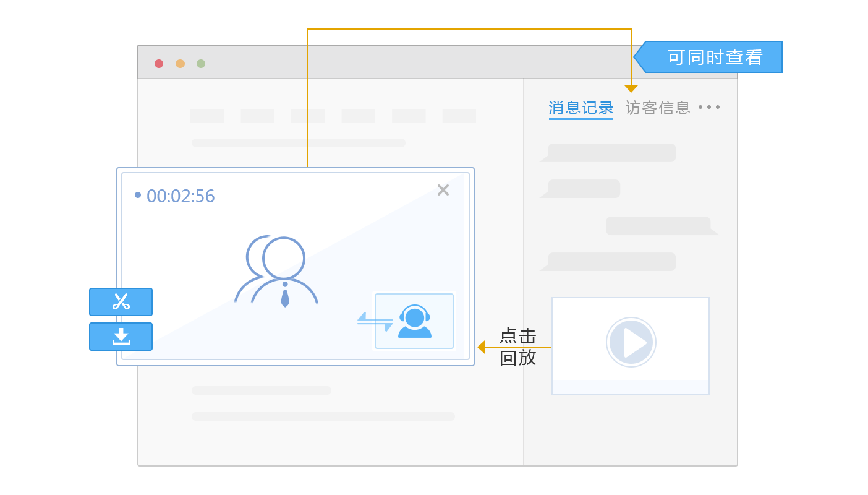The width and height of the screenshot is (868, 495).
Task: Select the right-aligned reply chat bubble
Action: (x=659, y=226)
